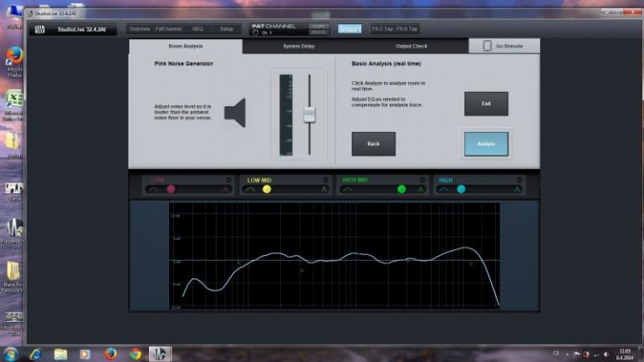Click the volume icon in system tray

tap(606, 354)
